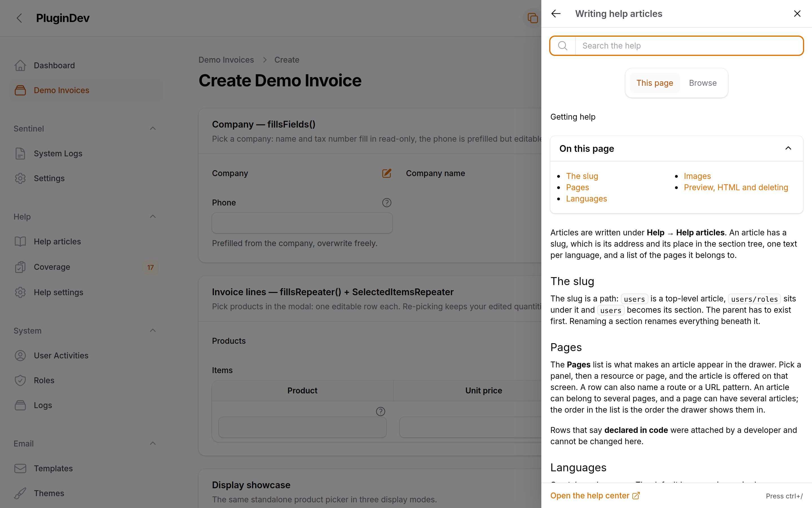812x508 pixels.
Task: Click into the Phone input field
Action: pyautogui.click(x=302, y=223)
